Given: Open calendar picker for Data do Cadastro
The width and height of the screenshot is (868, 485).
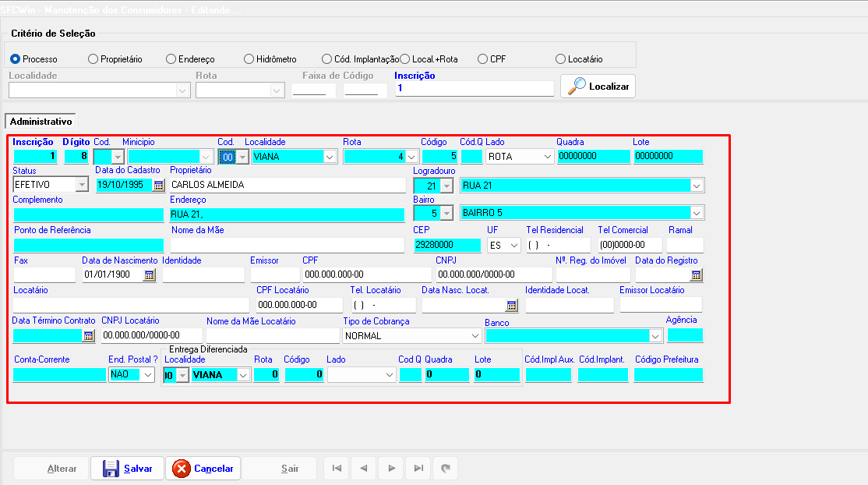Looking at the screenshot, I should tap(159, 185).
